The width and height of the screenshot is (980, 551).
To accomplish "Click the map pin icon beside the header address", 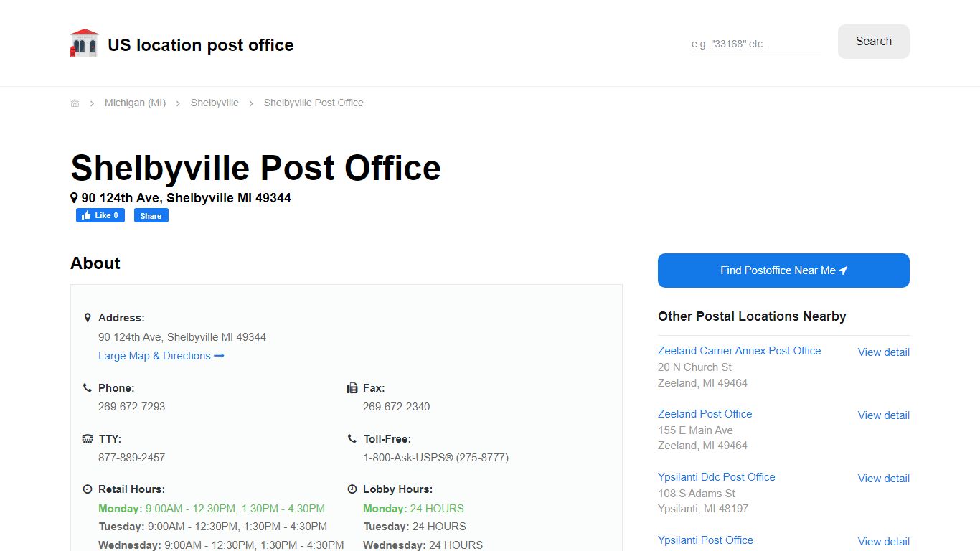I will point(74,197).
